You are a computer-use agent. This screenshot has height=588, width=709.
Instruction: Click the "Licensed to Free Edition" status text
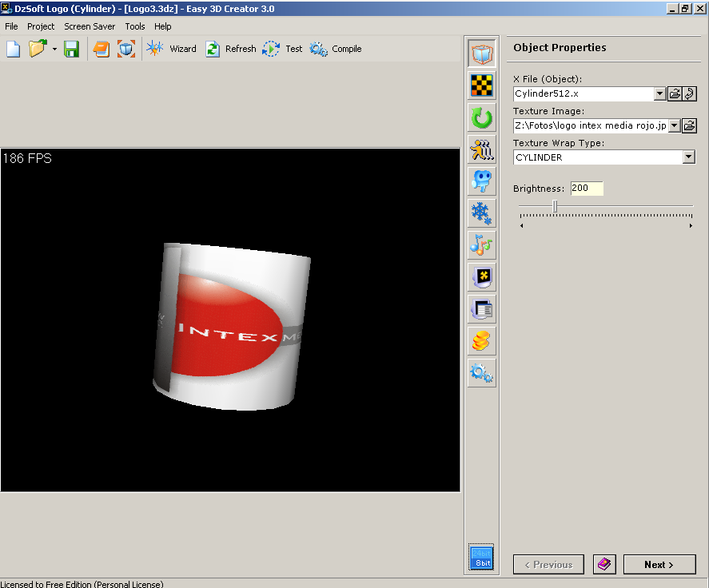pos(82,584)
